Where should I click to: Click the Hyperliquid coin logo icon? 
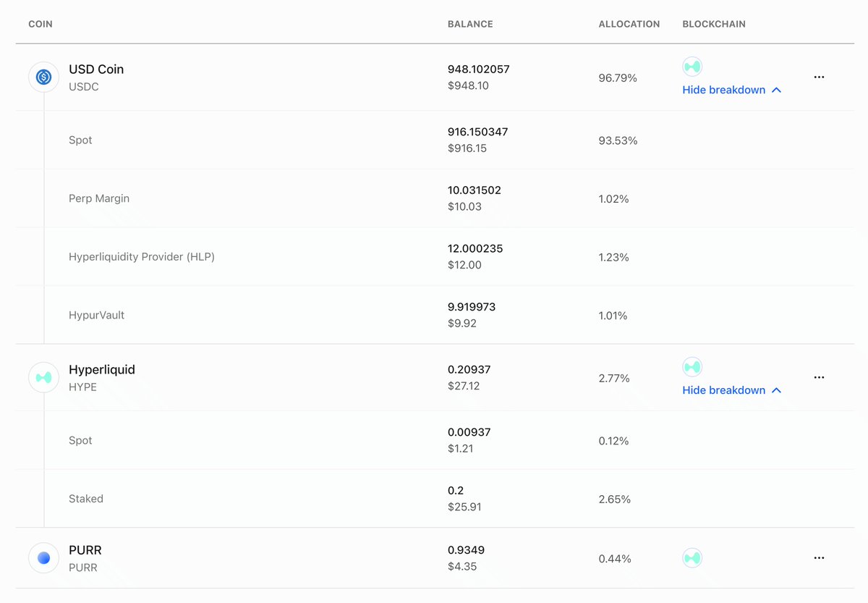click(x=43, y=377)
